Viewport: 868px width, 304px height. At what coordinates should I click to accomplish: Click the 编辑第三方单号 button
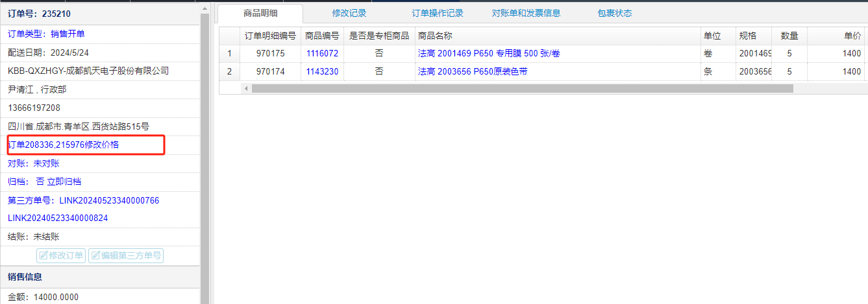pos(126,255)
